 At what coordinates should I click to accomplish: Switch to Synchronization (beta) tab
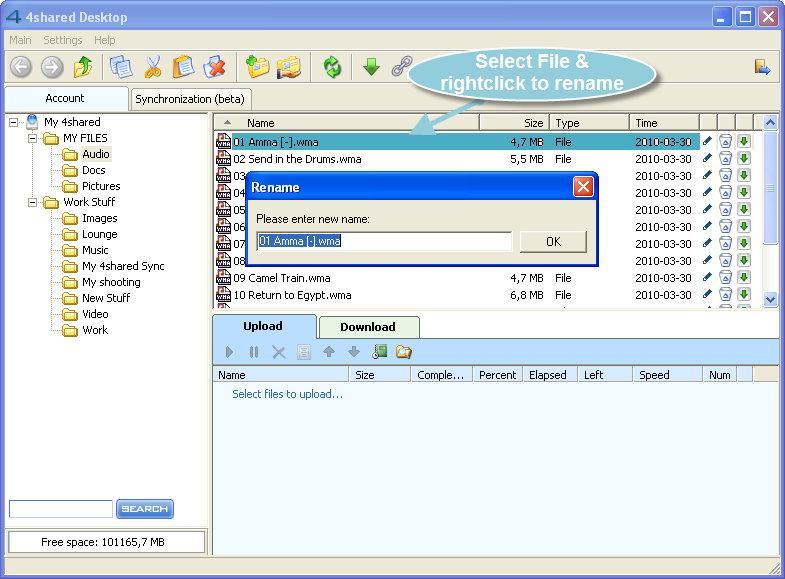click(190, 99)
